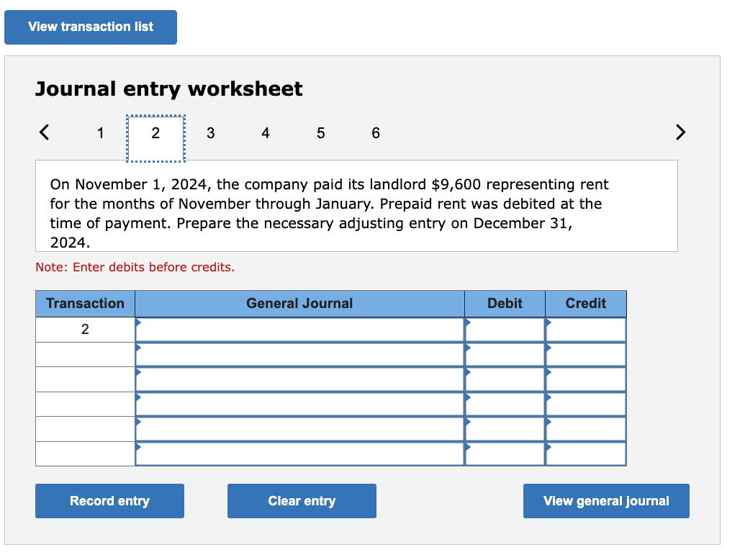This screenshot has width=740, height=560.
Task: Select transaction tab 5
Action: pyautogui.click(x=320, y=132)
